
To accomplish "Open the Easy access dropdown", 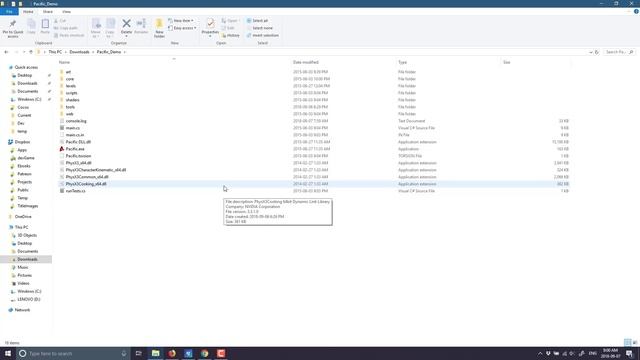I will 182,28.
